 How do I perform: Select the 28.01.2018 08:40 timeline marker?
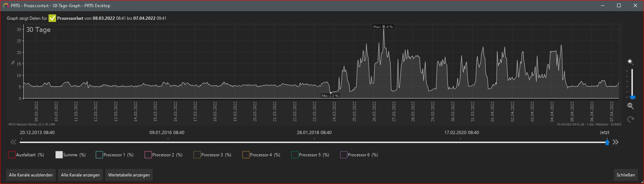pyautogui.click(x=314, y=133)
